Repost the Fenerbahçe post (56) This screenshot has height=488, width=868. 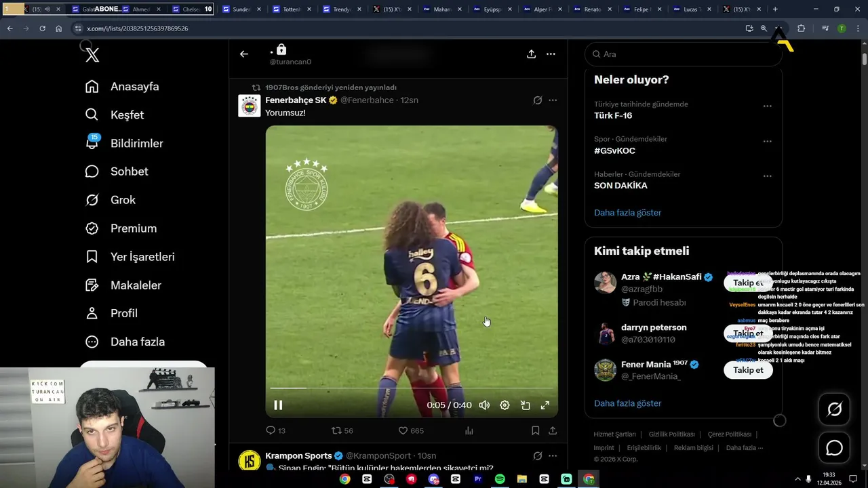[342, 430]
